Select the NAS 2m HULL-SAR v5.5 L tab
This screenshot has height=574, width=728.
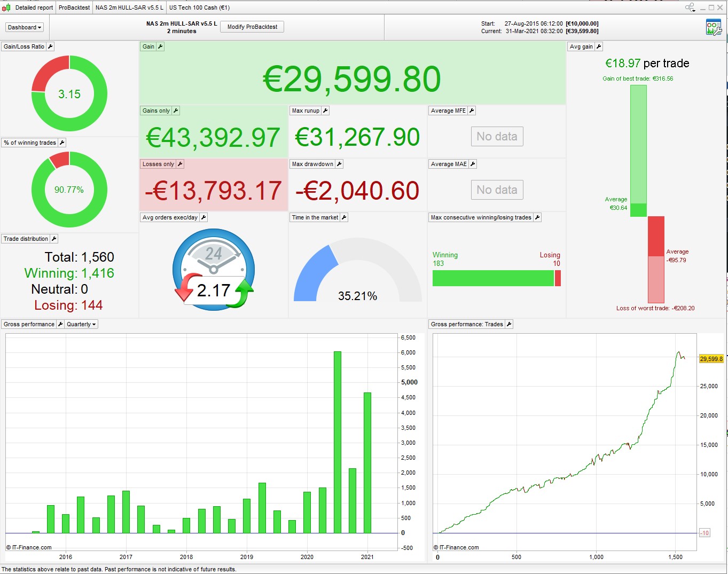coord(129,7)
